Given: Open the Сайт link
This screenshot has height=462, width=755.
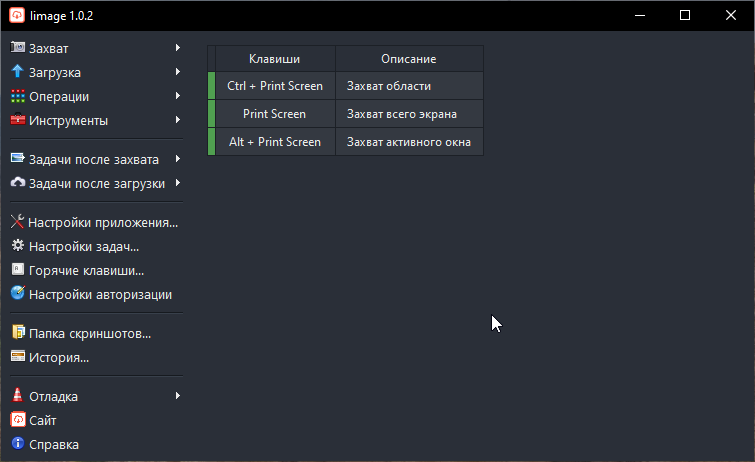Looking at the screenshot, I should [42, 420].
